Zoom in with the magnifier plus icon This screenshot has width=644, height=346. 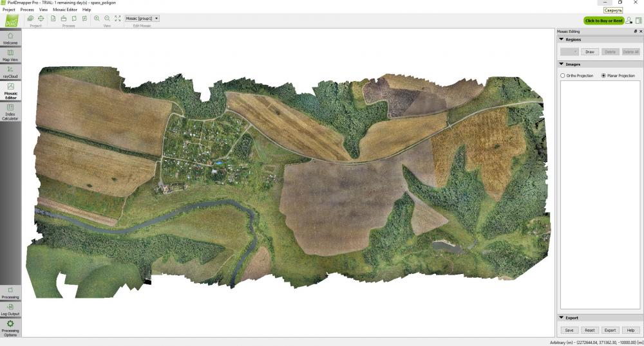[97, 19]
